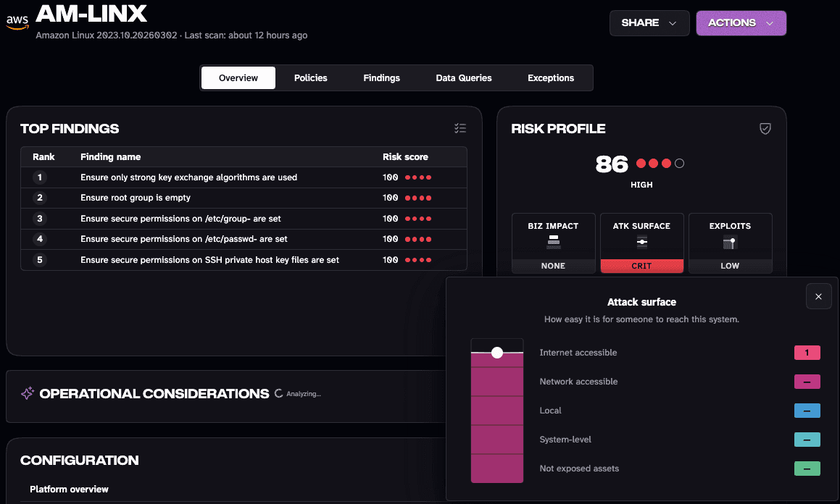Viewport: 840px width, 504px height.
Task: Click the Operational Considerations sparkle icon
Action: coord(28,393)
